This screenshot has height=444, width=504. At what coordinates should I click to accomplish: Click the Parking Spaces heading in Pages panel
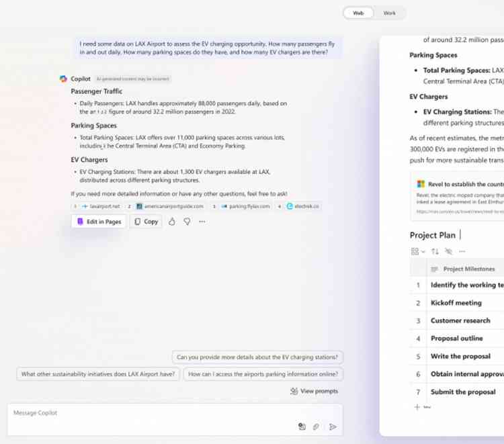[x=433, y=55]
